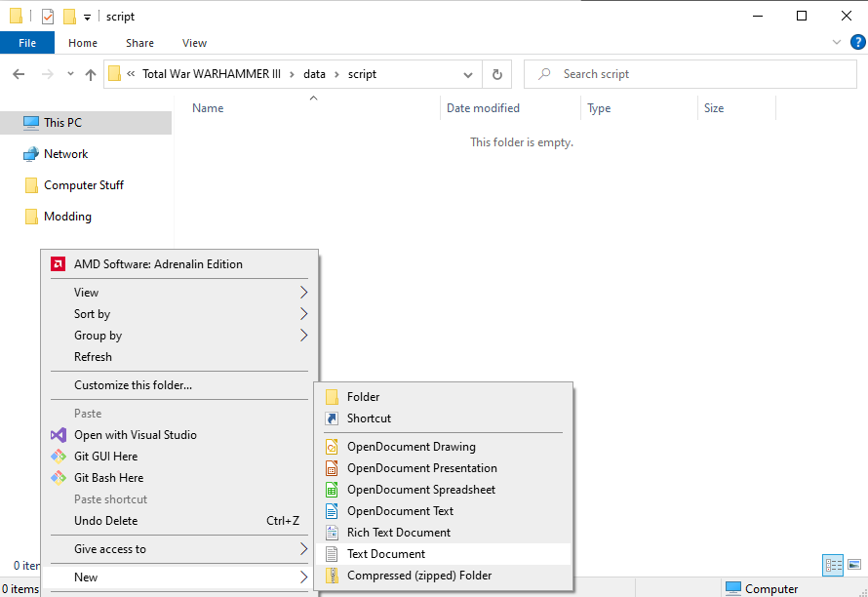868x597 pixels.
Task: Click the Forward navigation arrow
Action: [x=48, y=74]
